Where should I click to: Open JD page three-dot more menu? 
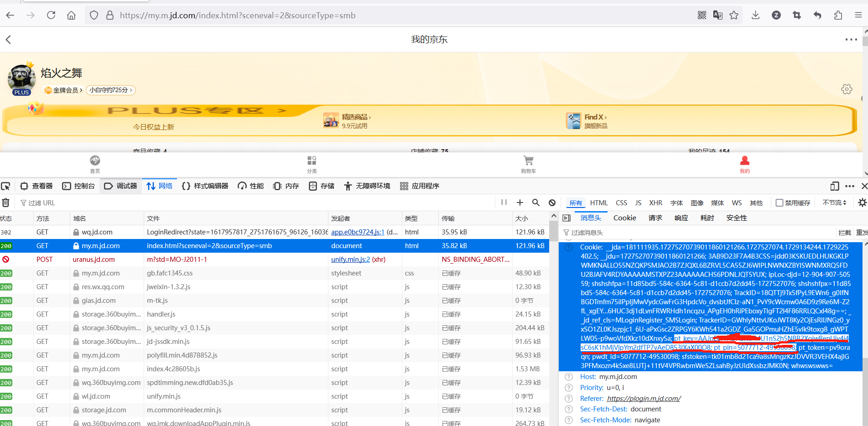[851, 40]
